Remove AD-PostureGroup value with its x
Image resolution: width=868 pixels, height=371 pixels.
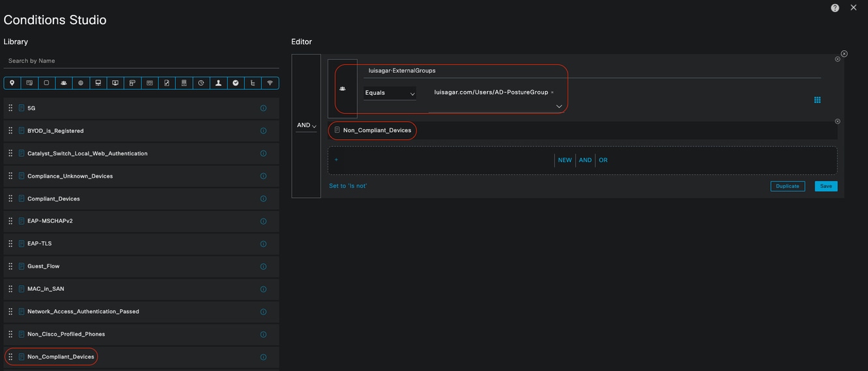[553, 92]
